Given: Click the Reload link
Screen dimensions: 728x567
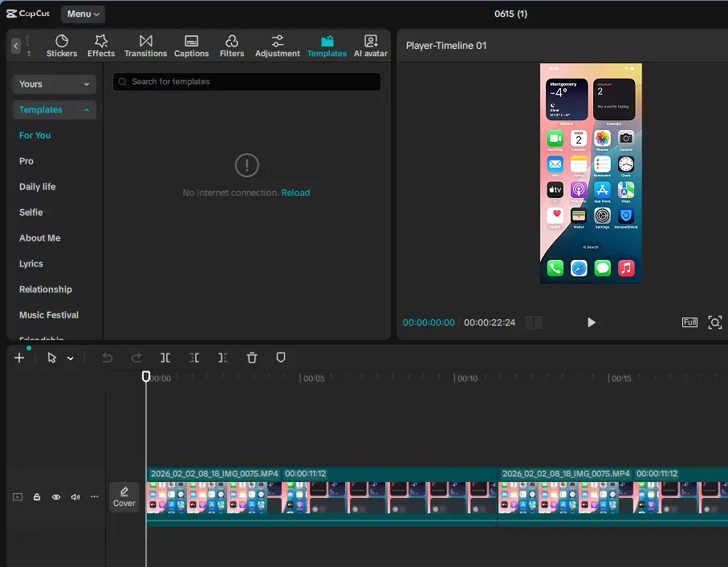Looking at the screenshot, I should (295, 192).
